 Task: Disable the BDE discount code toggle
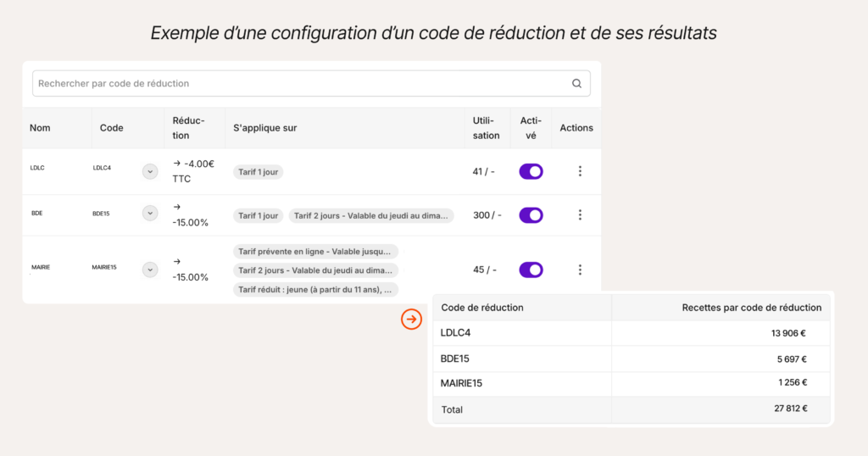point(531,215)
